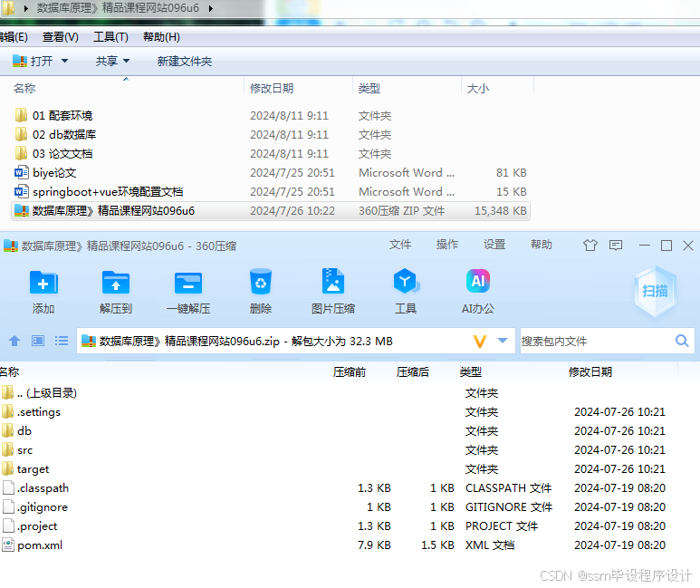The image size is (700, 588).
Task: Sort by the 压缩后 column header
Action: [413, 371]
